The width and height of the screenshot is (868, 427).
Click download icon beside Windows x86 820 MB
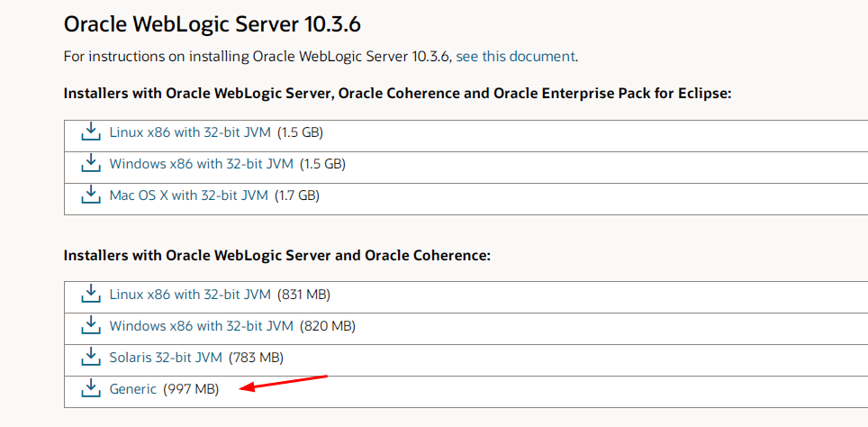coord(90,325)
